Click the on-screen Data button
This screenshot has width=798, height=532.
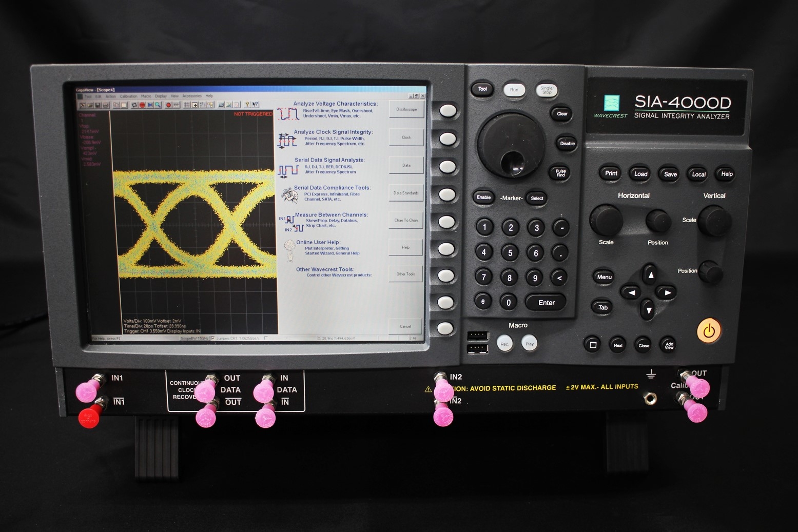406,165
